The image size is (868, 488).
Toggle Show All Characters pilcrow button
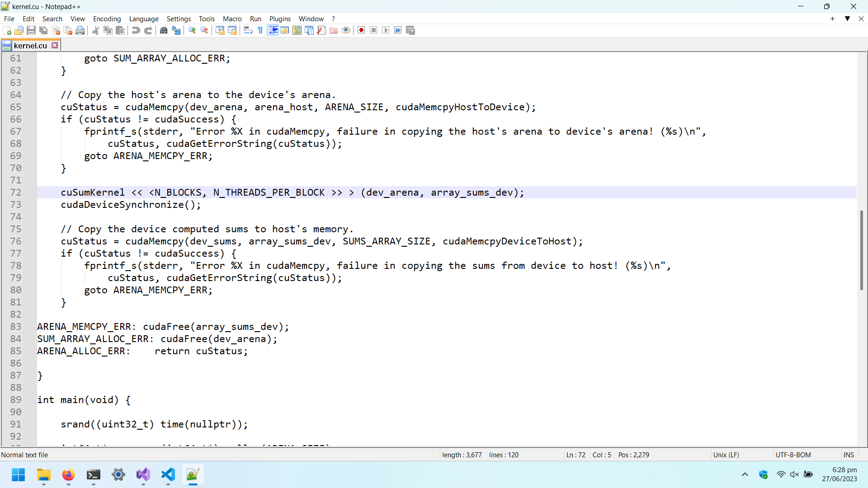click(x=260, y=30)
